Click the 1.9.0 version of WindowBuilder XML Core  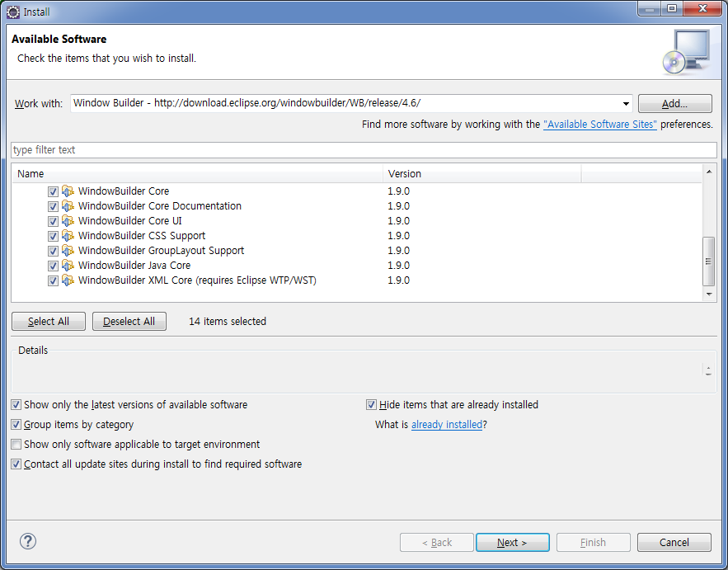(399, 280)
